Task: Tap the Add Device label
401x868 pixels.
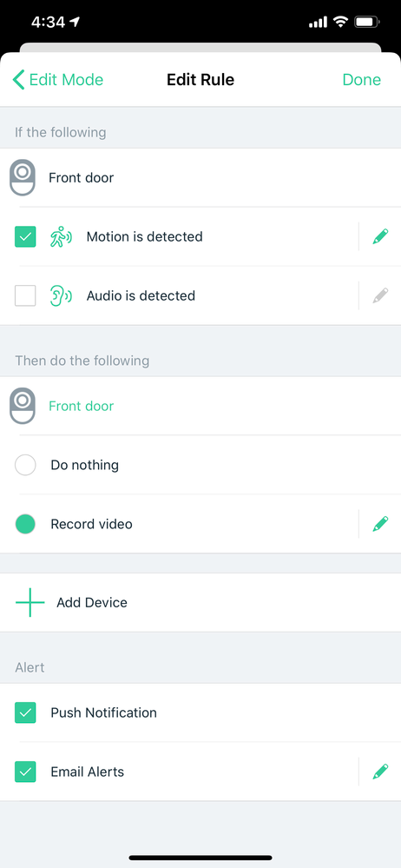Action: click(x=92, y=602)
